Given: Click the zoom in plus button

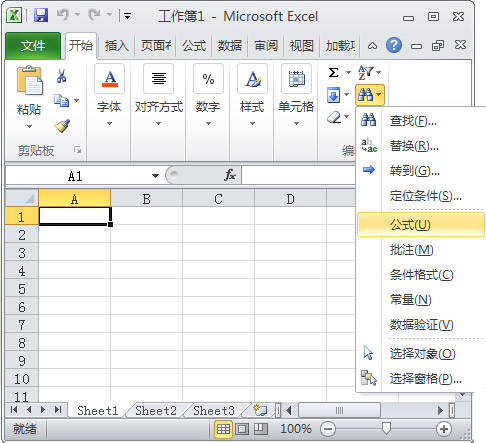Looking at the screenshot, I should tap(443, 429).
